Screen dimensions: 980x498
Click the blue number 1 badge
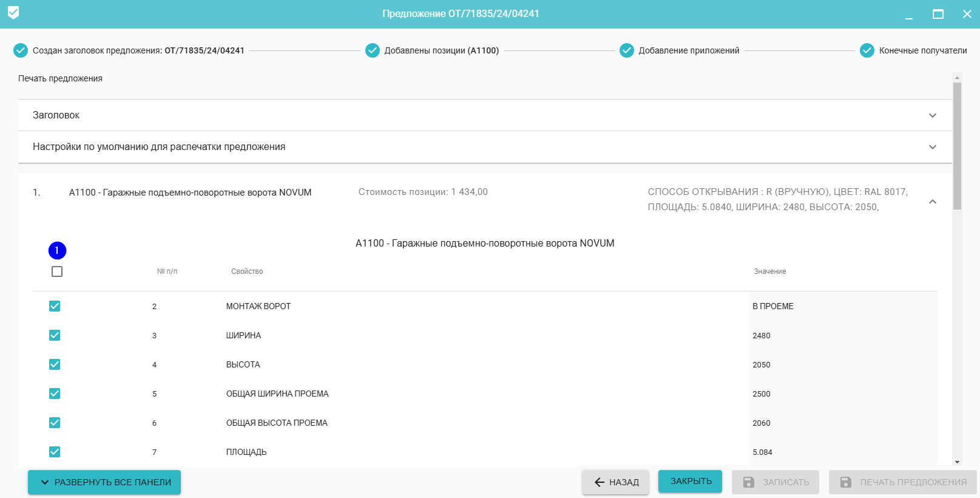(x=57, y=250)
